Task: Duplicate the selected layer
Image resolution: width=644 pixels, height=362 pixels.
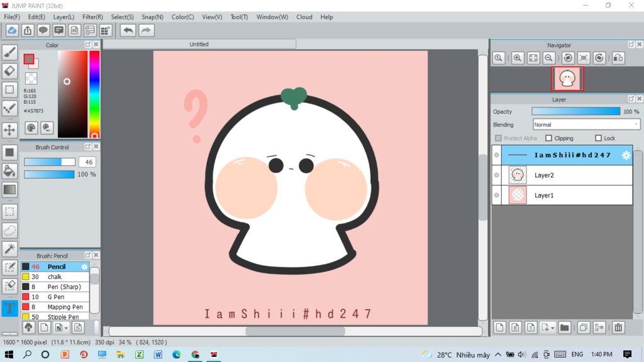Action: [x=583, y=327]
